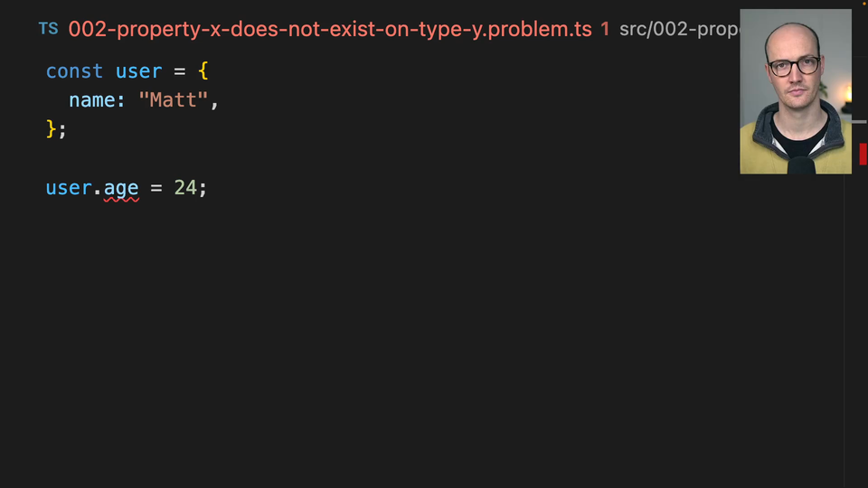The height and width of the screenshot is (488, 868).
Task: Click the semicolon ending the user.age line
Action: pyautogui.click(x=203, y=188)
